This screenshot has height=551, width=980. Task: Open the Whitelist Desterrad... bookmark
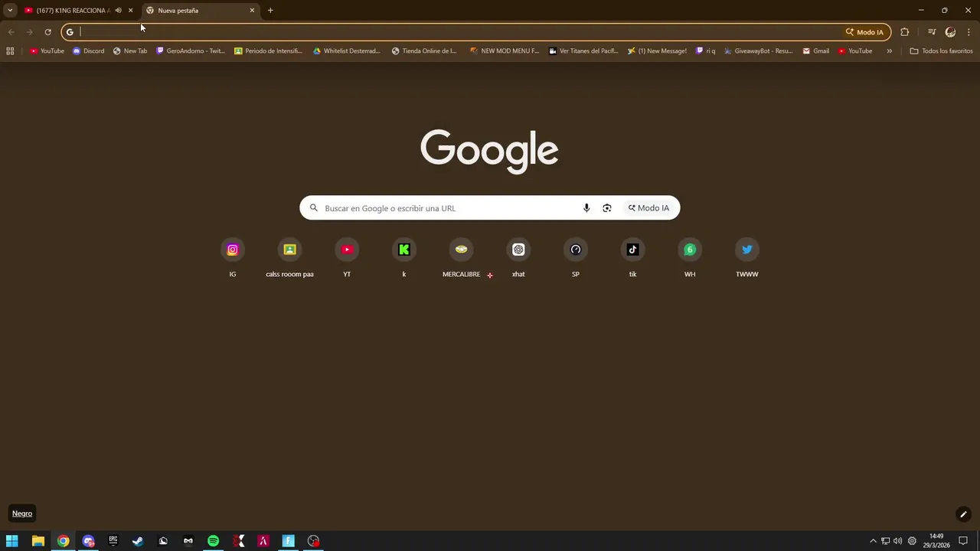[347, 51]
